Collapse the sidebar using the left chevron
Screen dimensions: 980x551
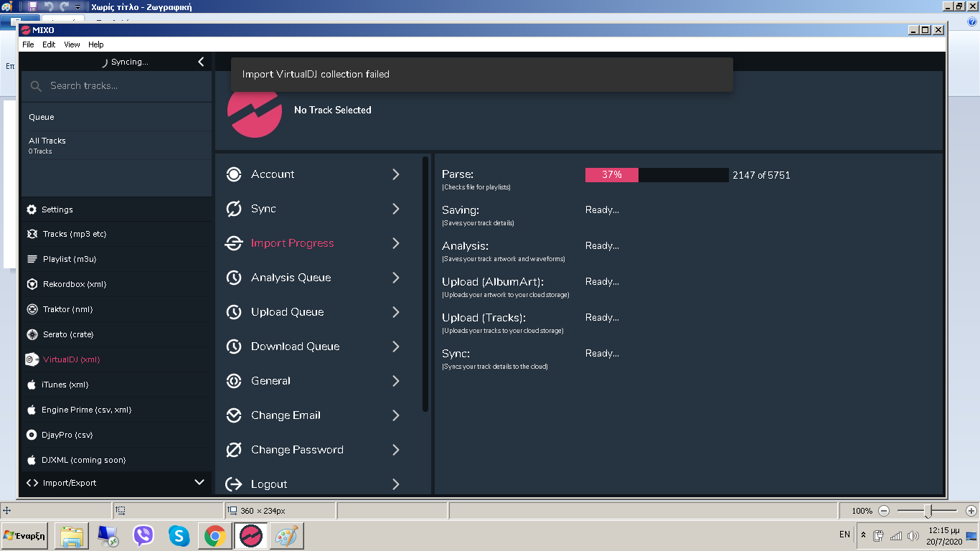tap(201, 62)
